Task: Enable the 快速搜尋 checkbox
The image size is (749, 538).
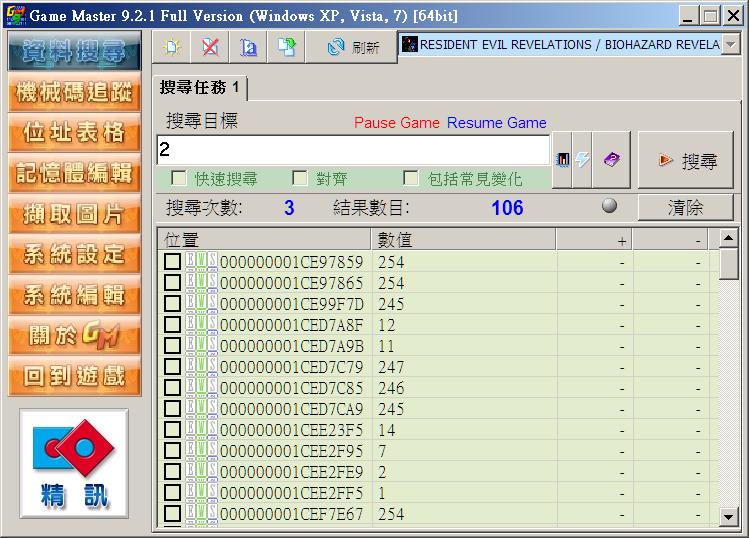Action: [x=180, y=178]
